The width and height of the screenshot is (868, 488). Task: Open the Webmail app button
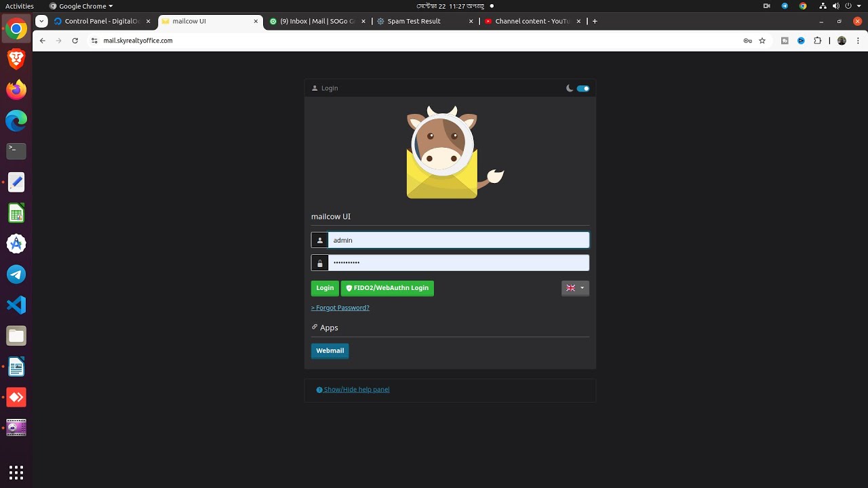point(330,350)
